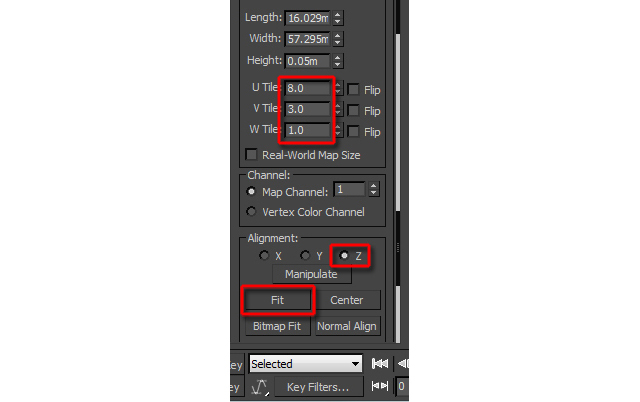Click the Width spinner arrows
The image size is (640, 402).
[338, 39]
